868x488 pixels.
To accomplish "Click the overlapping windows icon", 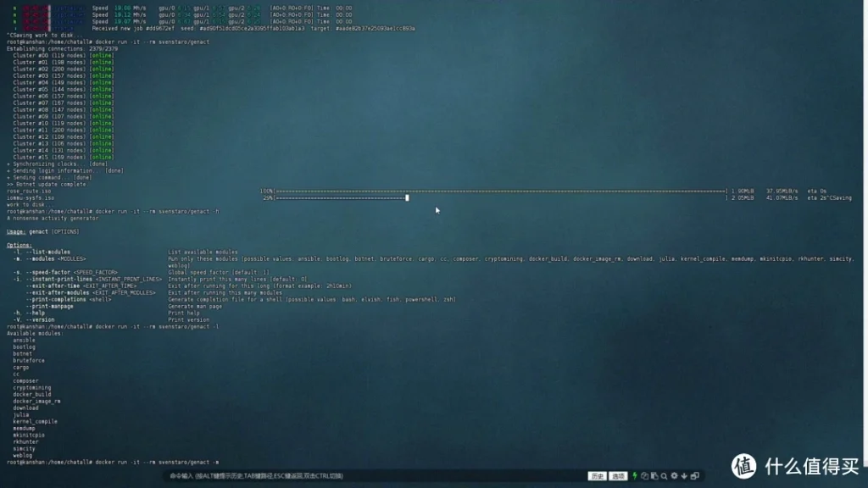I will coord(695,476).
